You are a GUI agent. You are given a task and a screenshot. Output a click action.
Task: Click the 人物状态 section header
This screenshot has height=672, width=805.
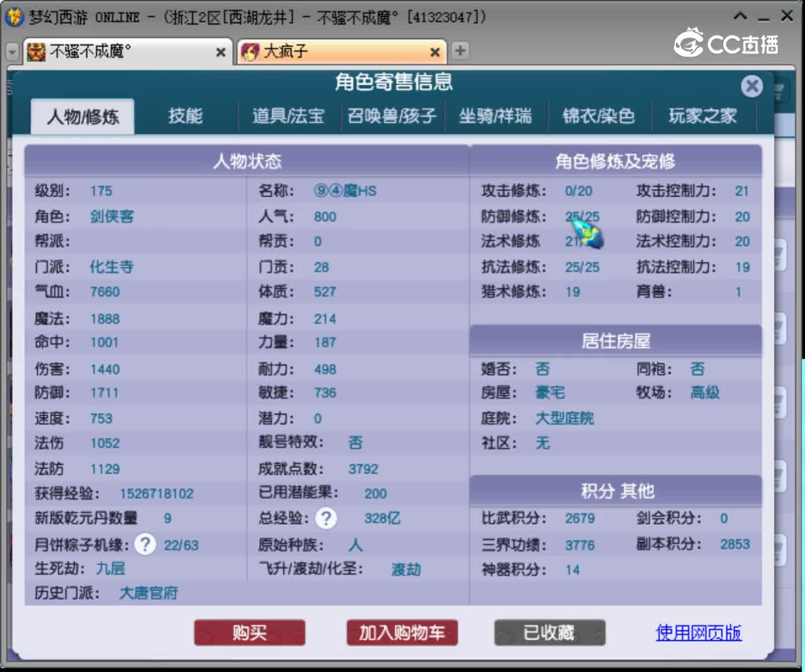pos(247,161)
